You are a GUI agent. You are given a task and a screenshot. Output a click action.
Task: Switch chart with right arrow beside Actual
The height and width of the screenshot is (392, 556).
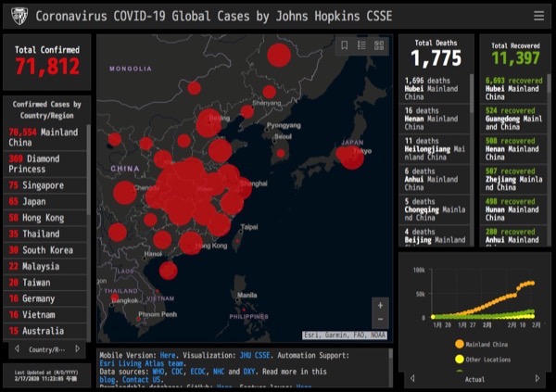(537, 378)
